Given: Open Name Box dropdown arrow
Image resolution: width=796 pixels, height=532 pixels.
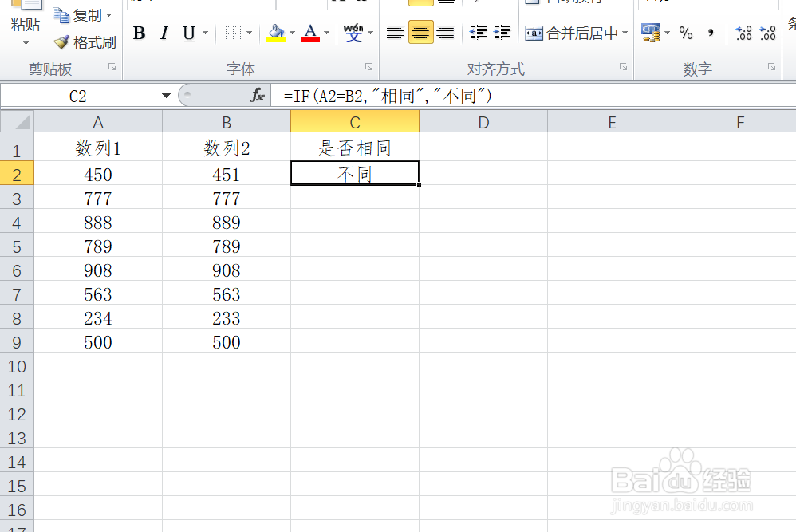Looking at the screenshot, I should [x=166, y=96].
